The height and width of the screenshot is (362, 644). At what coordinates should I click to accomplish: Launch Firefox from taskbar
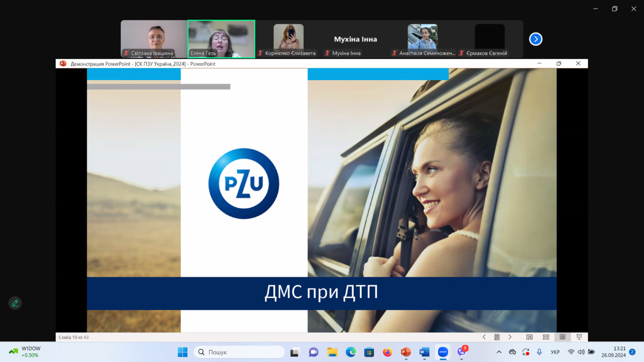[387, 352]
